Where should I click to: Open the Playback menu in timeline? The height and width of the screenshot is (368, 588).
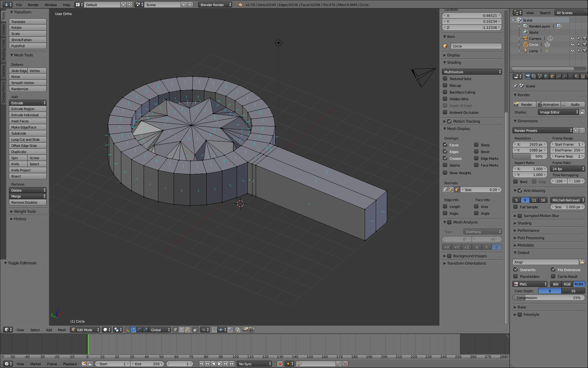(x=70, y=364)
